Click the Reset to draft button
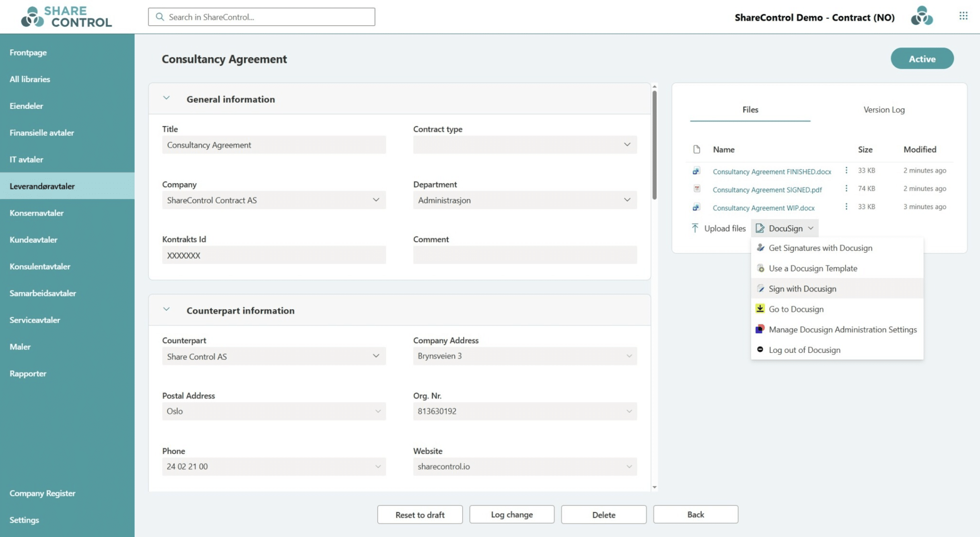 [x=420, y=514]
